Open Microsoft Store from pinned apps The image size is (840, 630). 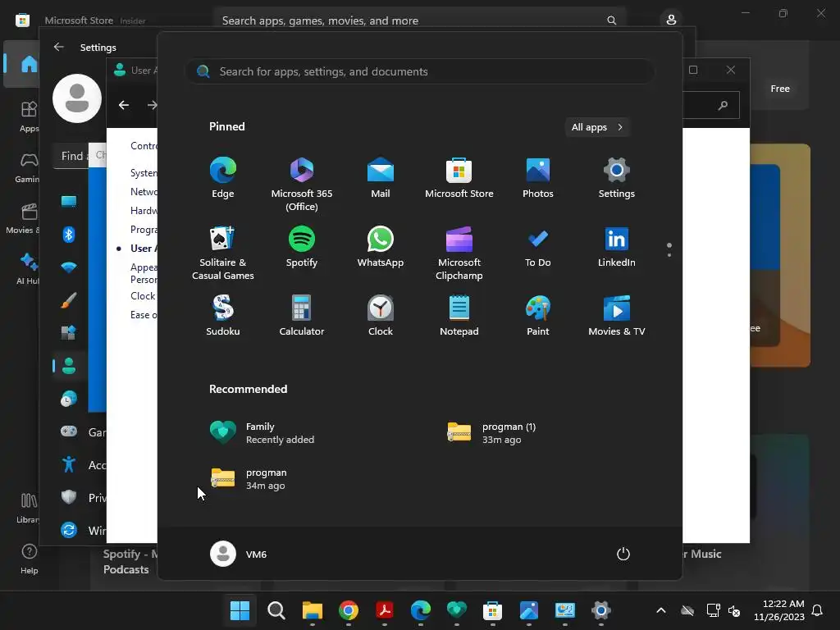tap(459, 178)
